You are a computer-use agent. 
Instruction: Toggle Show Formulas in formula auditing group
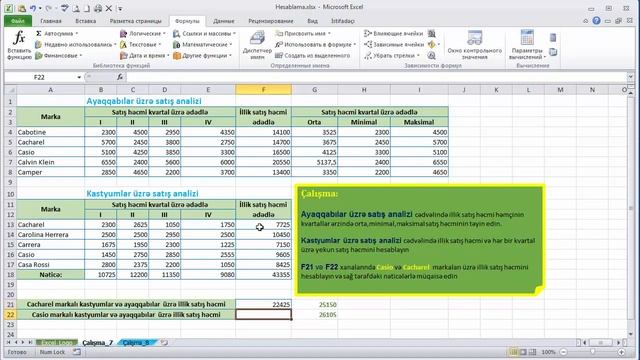click(x=431, y=33)
